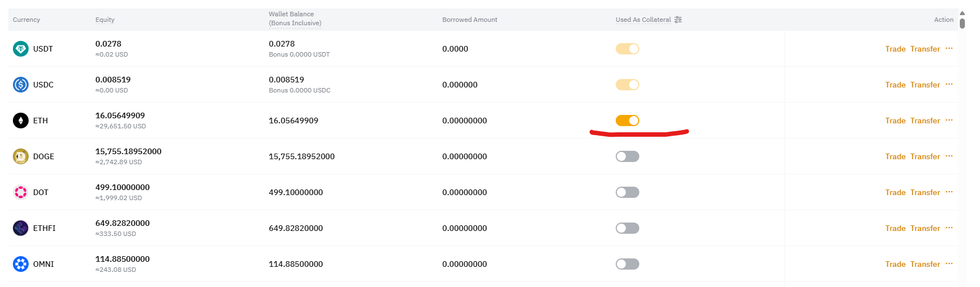The width and height of the screenshot is (980, 287).
Task: Enable DOGE as collateral
Action: click(x=628, y=156)
